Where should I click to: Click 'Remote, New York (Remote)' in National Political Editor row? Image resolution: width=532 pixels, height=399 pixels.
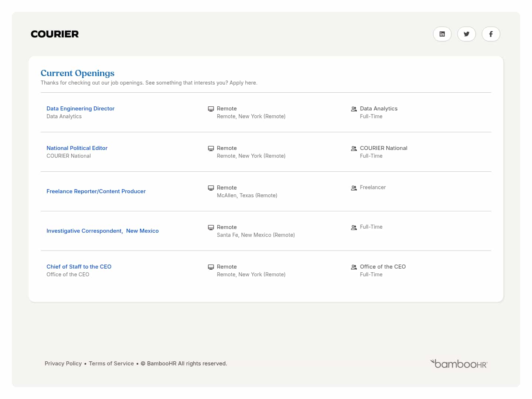coord(251,156)
